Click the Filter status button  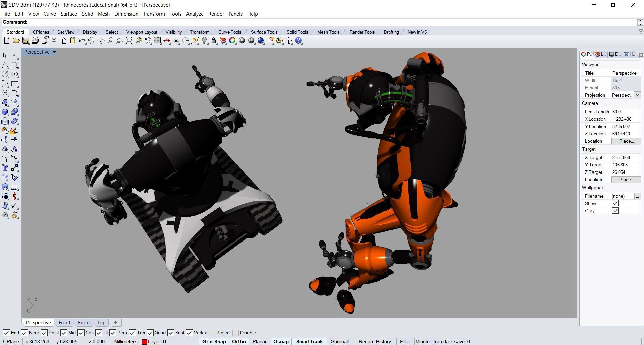[x=405, y=342]
